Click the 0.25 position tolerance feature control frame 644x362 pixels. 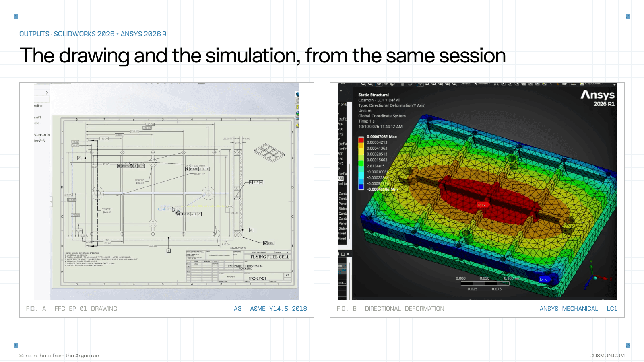[x=131, y=166]
